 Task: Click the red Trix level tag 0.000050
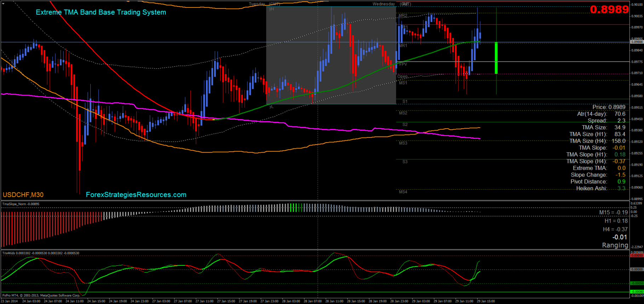pos(637,255)
